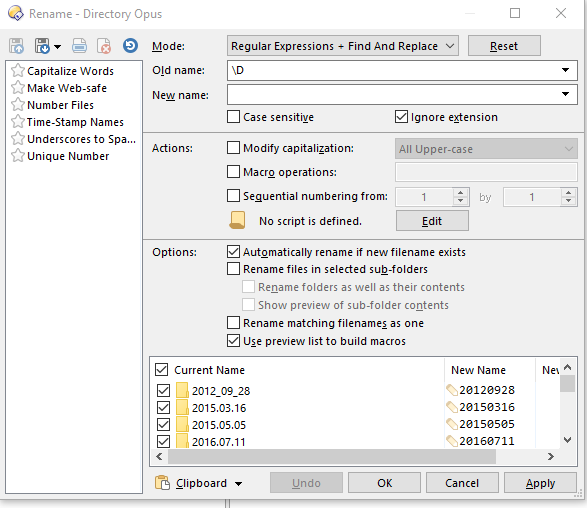The width and height of the screenshot is (587, 508).
Task: Open the Mode dropdown list
Action: pos(343,46)
